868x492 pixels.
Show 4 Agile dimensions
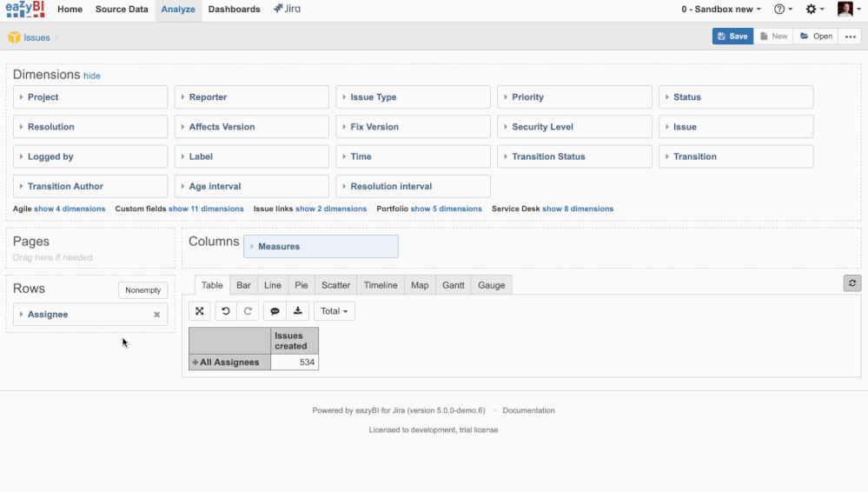click(70, 209)
